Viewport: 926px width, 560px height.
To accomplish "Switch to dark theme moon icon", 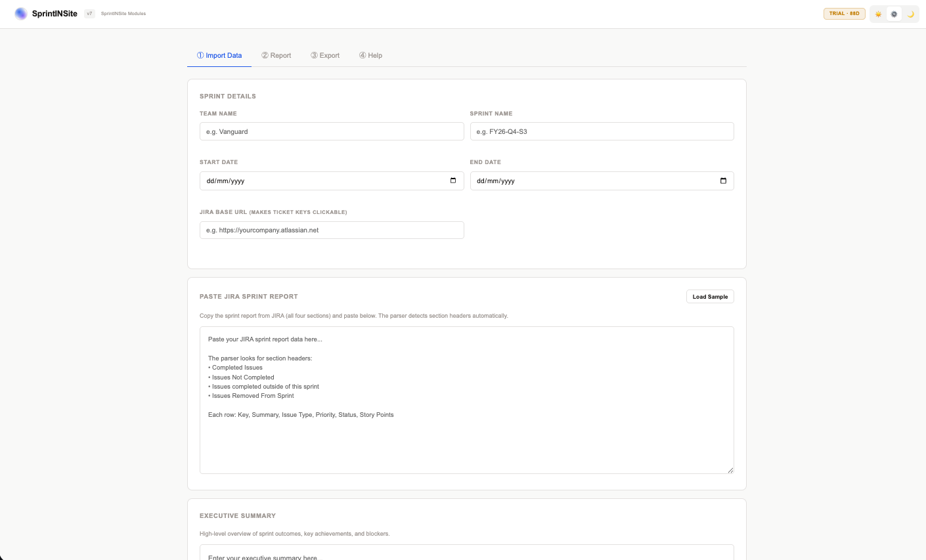I will (x=910, y=14).
